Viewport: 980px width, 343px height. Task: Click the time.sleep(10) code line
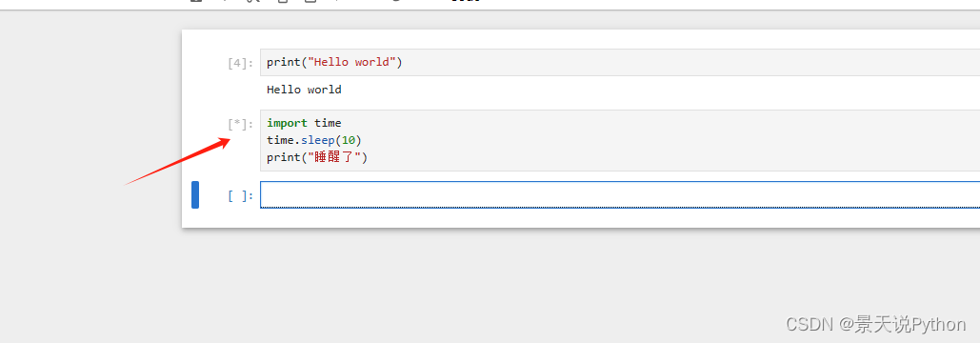click(314, 140)
